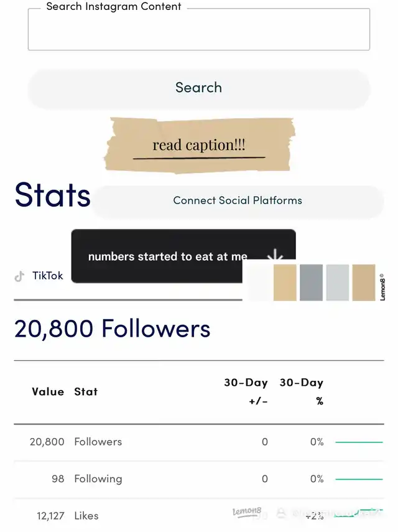This screenshot has width=398, height=532.
Task: Focus the Search Instagram Content field
Action: pos(198,30)
